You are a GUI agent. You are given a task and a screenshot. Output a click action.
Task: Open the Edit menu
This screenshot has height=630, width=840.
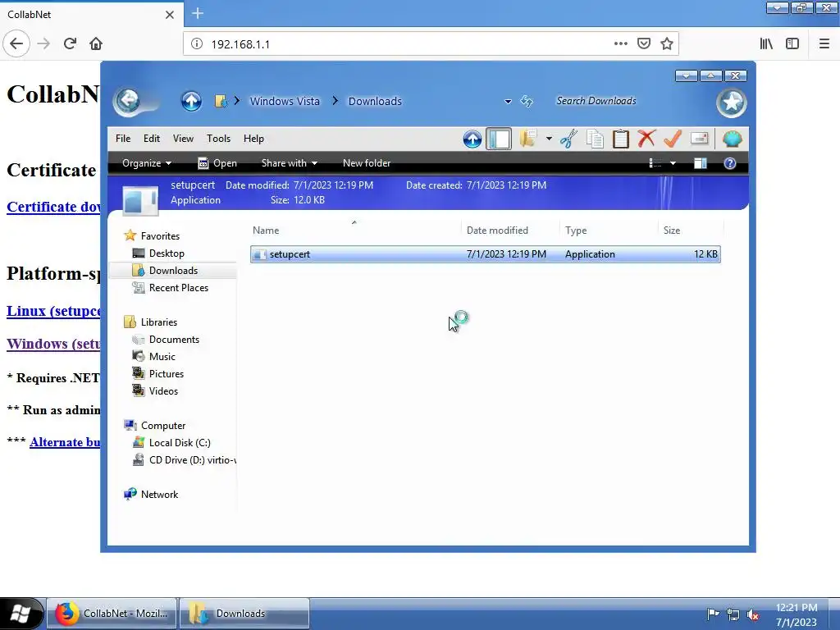tap(152, 139)
